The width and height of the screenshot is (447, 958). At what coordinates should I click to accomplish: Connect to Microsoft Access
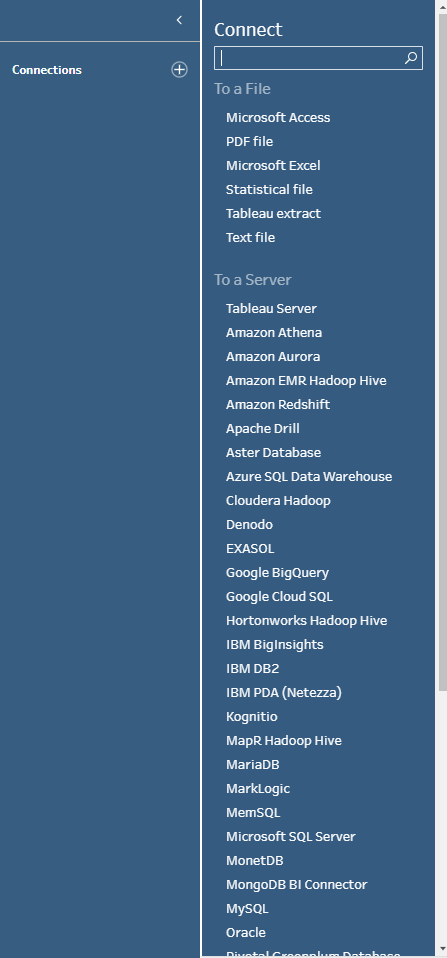[x=278, y=117]
